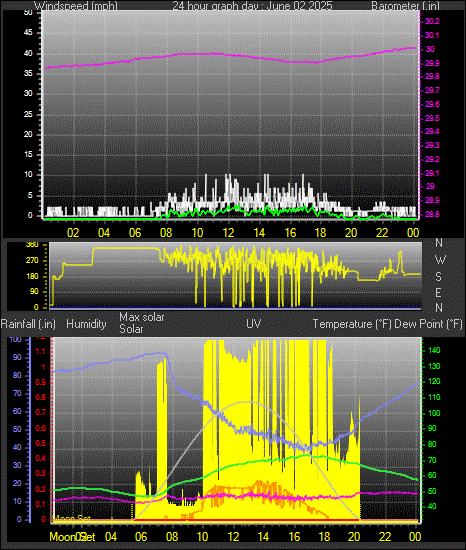
Task: Click the Dew Point (°F) legend label
Action: click(x=428, y=324)
